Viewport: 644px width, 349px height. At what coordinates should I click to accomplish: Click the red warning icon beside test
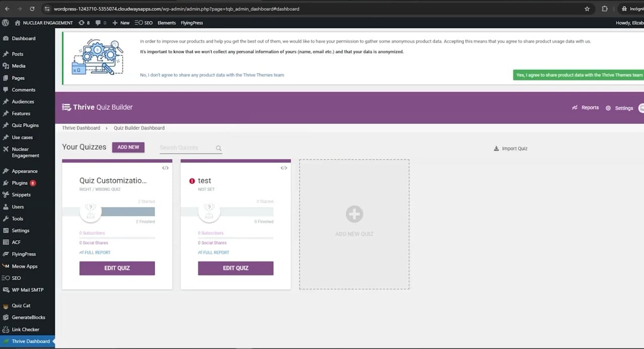pyautogui.click(x=192, y=181)
